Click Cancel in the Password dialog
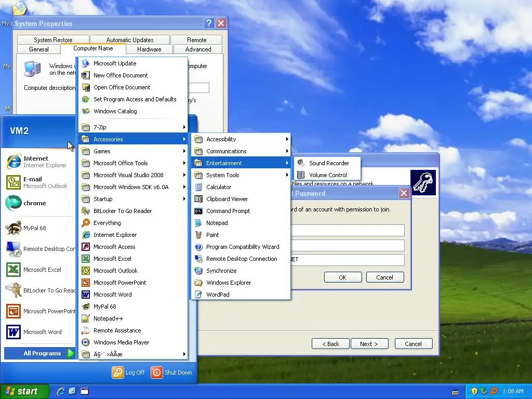The height and width of the screenshot is (399, 532). click(x=385, y=277)
